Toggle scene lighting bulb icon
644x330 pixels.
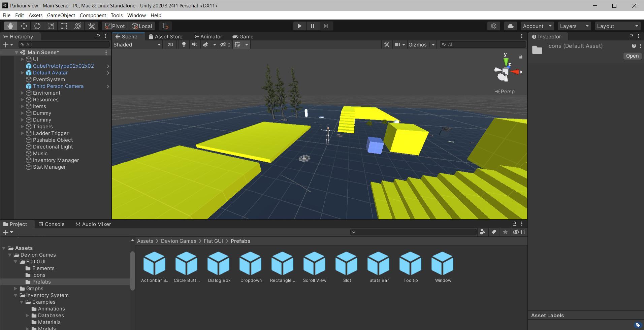[x=184, y=44]
